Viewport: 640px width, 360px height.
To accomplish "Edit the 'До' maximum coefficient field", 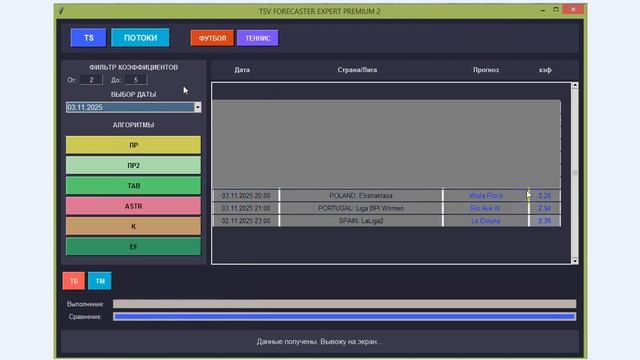I will [x=136, y=80].
